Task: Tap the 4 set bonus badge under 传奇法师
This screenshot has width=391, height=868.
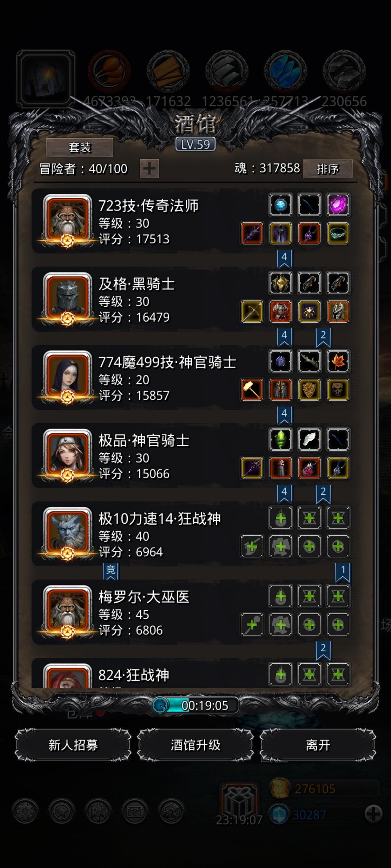Action: 284,259
